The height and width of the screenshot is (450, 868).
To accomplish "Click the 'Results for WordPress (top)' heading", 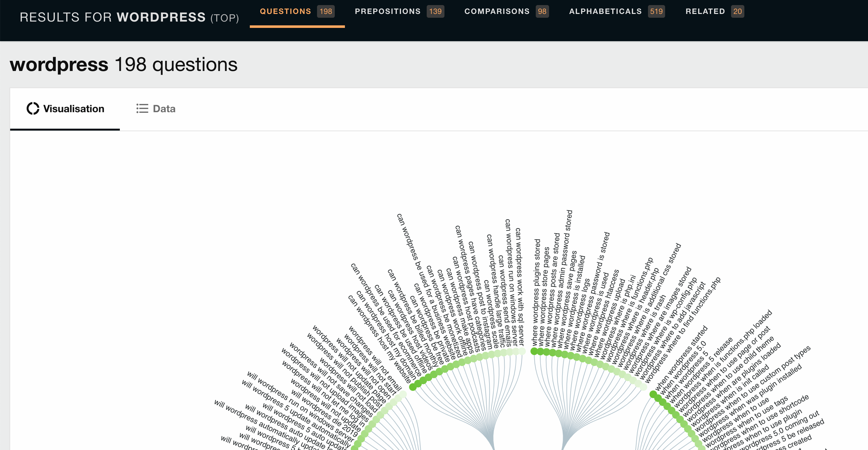I will tap(129, 17).
